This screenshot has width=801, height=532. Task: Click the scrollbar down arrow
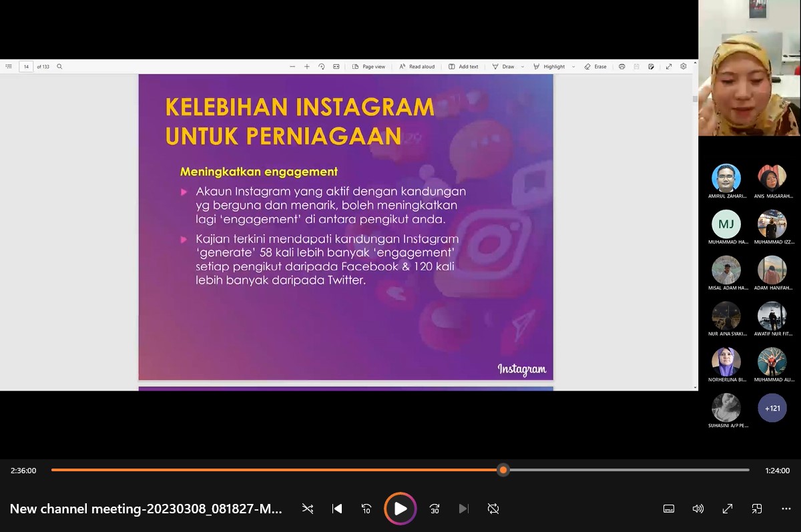695,387
